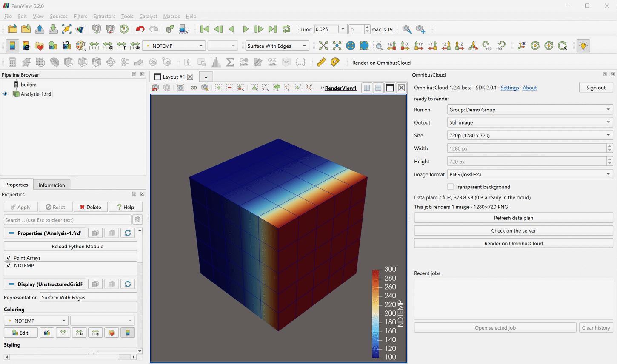
Task: Rotate view 90 degrees clockwise
Action: pos(487,46)
